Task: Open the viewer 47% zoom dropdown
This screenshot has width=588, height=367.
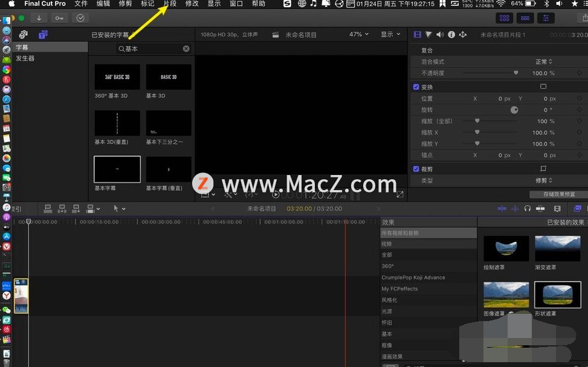Action: [x=359, y=34]
